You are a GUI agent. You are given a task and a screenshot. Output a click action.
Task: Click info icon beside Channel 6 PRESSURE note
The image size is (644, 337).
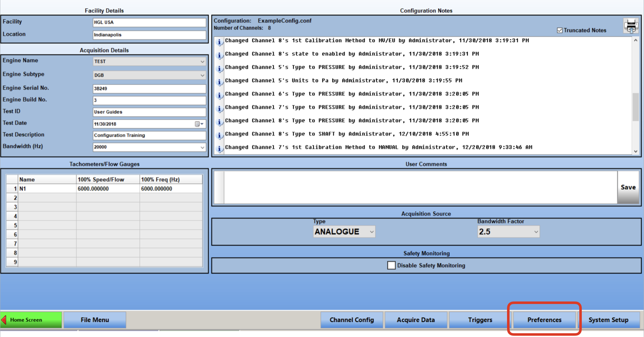[219, 95]
